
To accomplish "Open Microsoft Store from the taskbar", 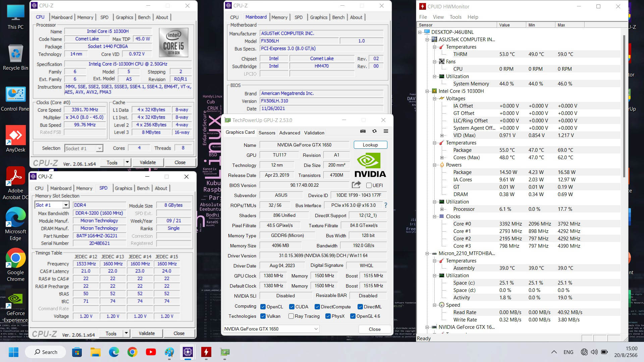I will 77,352.
